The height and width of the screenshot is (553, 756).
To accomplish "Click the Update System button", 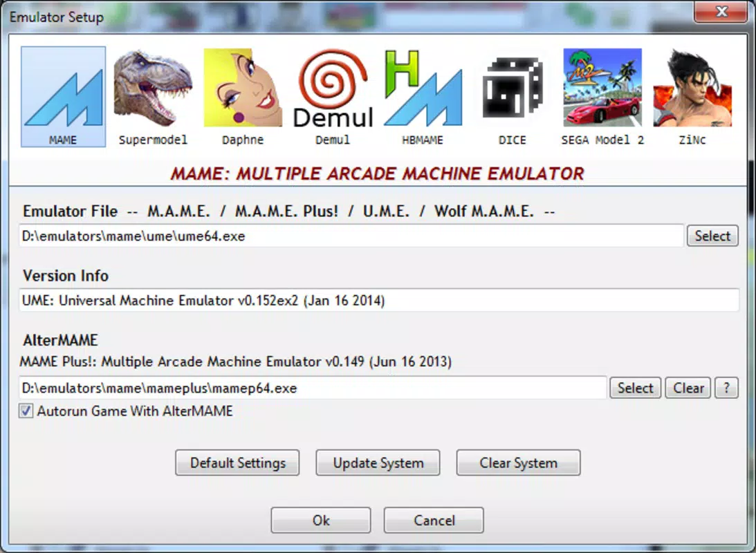I will 378,463.
